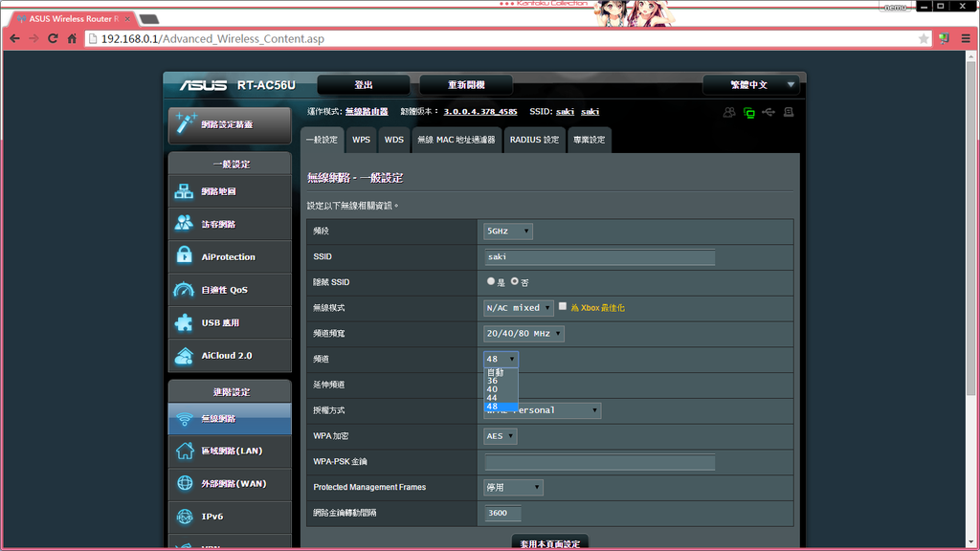The width and height of the screenshot is (980, 551).
Task: Bookmark the page with the star icon
Action: pos(924,38)
